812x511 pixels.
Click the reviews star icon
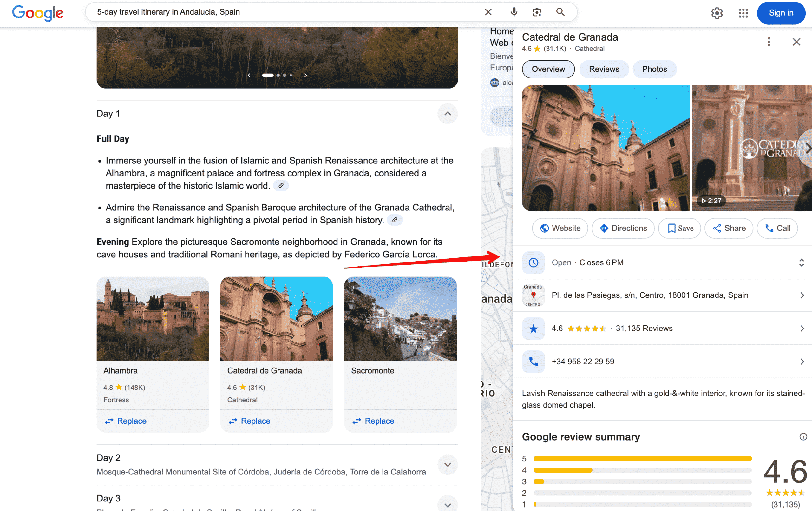tap(533, 328)
